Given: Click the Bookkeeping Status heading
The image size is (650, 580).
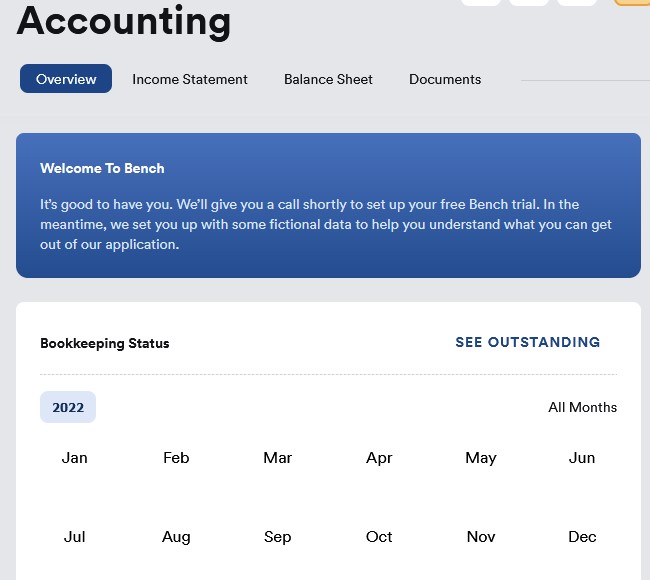Looking at the screenshot, I should 105,343.
